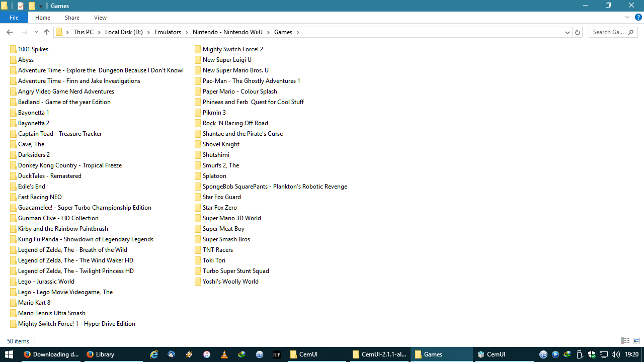
Task: Open the Customize Quick Access Toolbar dropdown
Action: 41,6
